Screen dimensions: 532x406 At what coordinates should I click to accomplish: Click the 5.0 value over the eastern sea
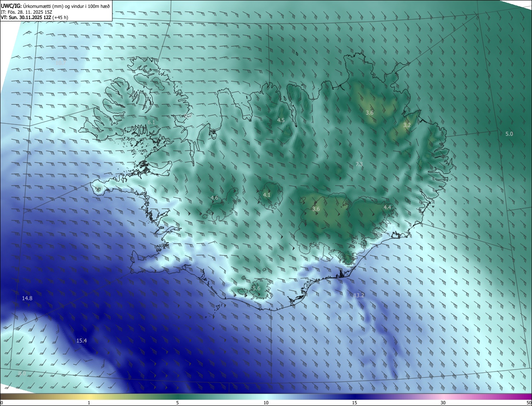[x=509, y=134]
